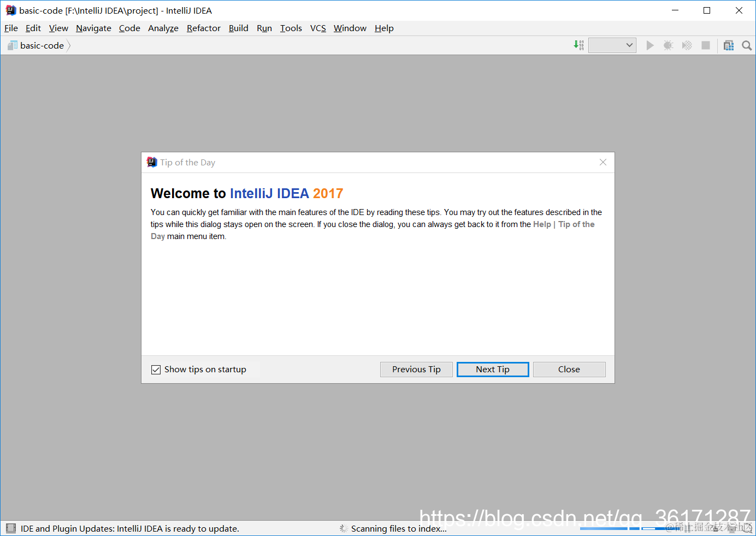Maximize the IntelliJ IDEA window

(707, 10)
